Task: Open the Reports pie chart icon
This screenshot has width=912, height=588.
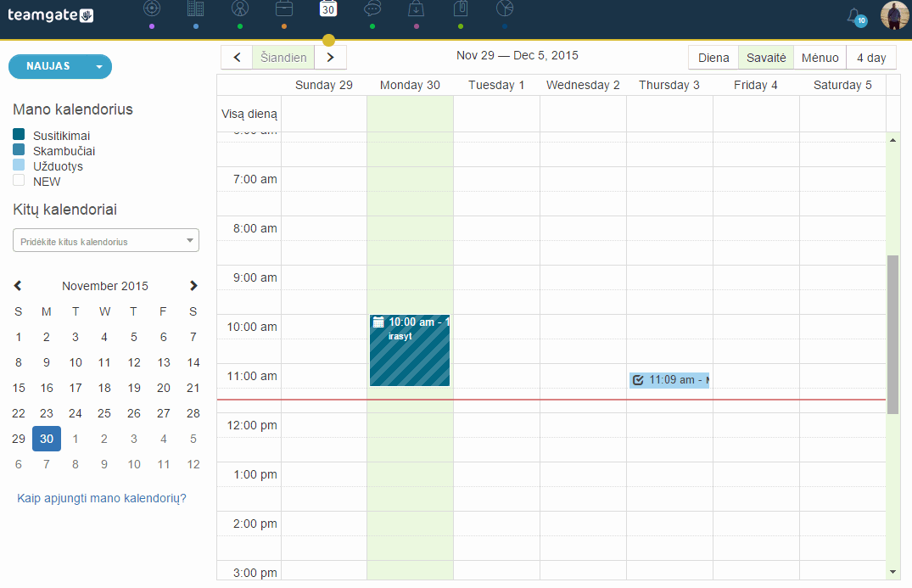Action: pyautogui.click(x=504, y=8)
